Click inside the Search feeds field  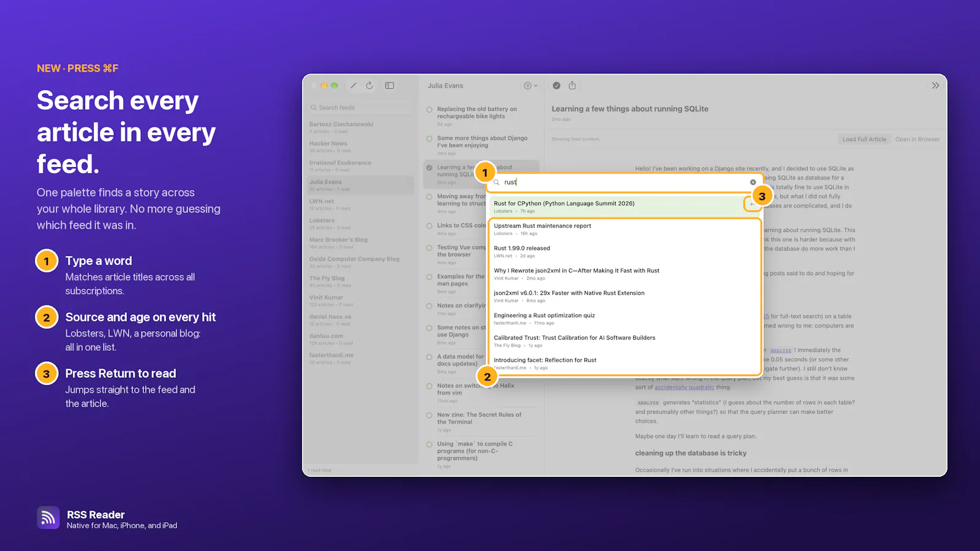coord(361,108)
